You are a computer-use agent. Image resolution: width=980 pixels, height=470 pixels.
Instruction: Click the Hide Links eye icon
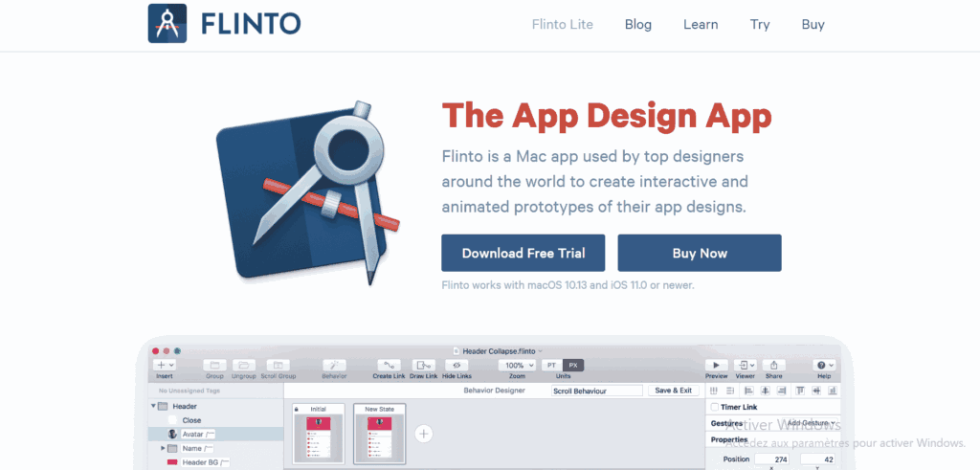click(x=457, y=365)
